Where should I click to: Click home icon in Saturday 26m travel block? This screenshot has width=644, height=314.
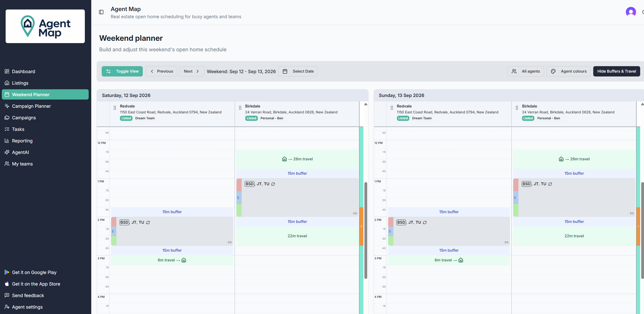(x=284, y=159)
